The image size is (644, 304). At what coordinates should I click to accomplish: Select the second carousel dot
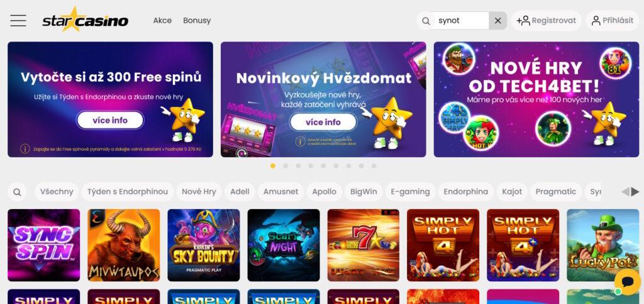click(286, 166)
